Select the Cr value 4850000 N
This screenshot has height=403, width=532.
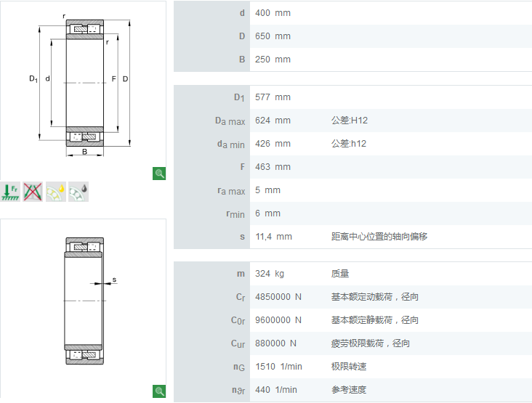[278, 297]
